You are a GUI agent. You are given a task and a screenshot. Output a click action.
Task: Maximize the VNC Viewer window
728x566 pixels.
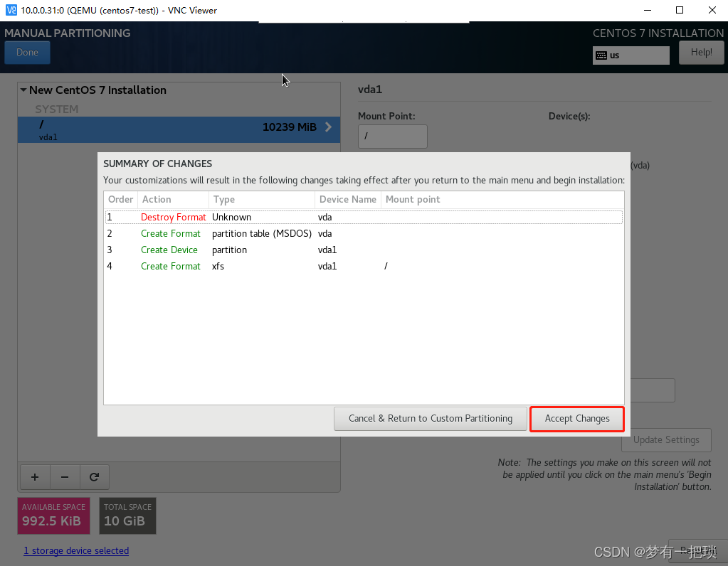pyautogui.click(x=680, y=10)
